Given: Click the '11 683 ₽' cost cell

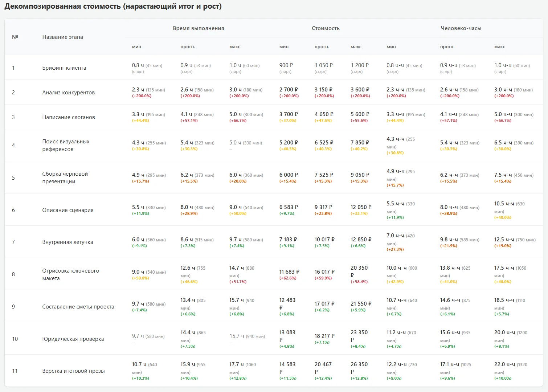Looking at the screenshot, I should 289,272.
